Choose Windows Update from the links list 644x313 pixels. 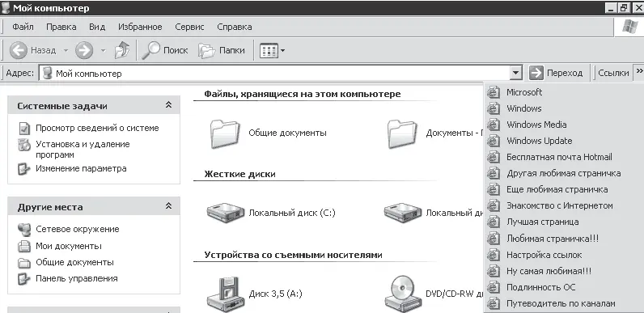point(540,141)
